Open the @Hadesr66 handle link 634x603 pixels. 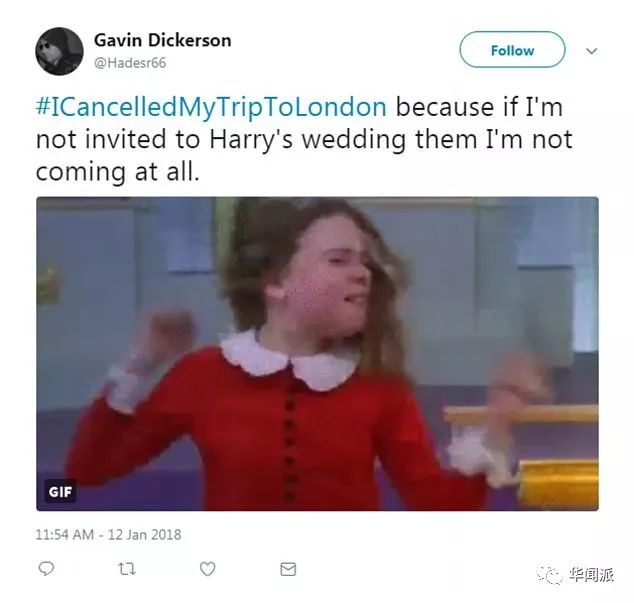click(x=130, y=63)
